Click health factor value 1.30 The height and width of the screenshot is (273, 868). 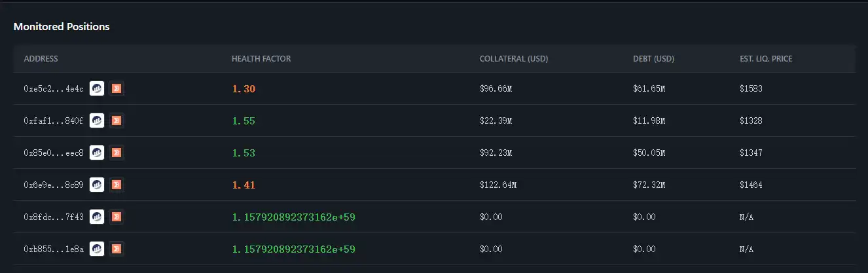coord(244,89)
